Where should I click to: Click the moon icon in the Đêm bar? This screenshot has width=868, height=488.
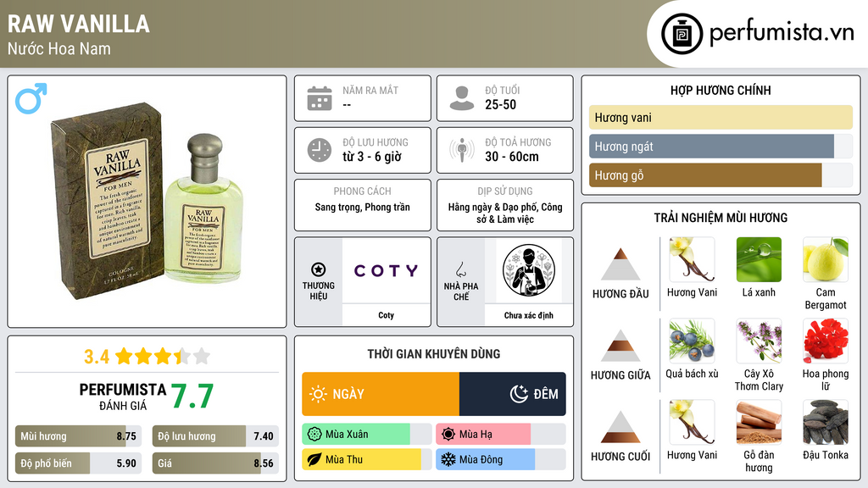(519, 394)
